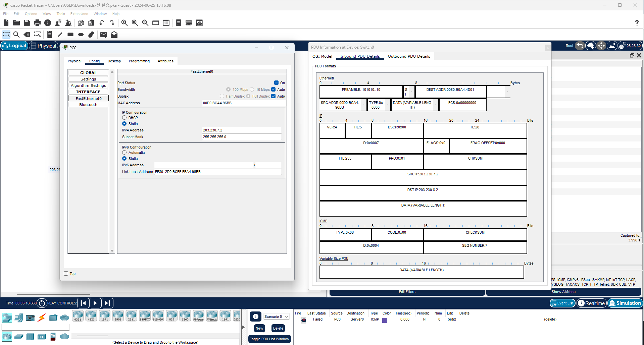Zoom out with the magnifier minus icon
Image resolution: width=644 pixels, height=345 pixels.
click(x=145, y=23)
